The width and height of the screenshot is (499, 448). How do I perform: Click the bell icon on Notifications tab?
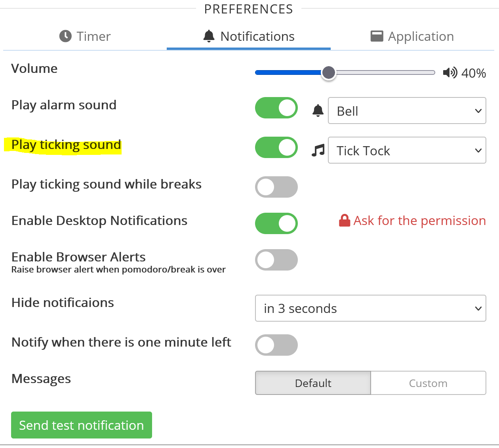(x=209, y=36)
